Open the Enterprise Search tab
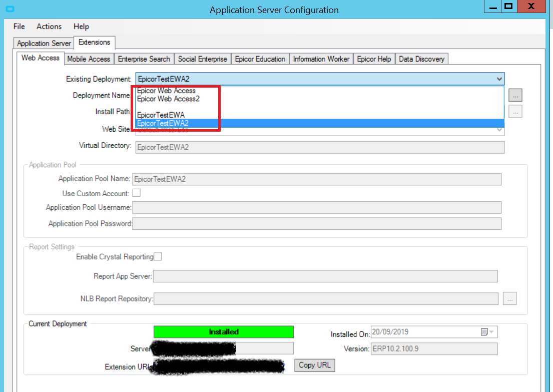Screen dimensions: 553x392 click(x=144, y=59)
